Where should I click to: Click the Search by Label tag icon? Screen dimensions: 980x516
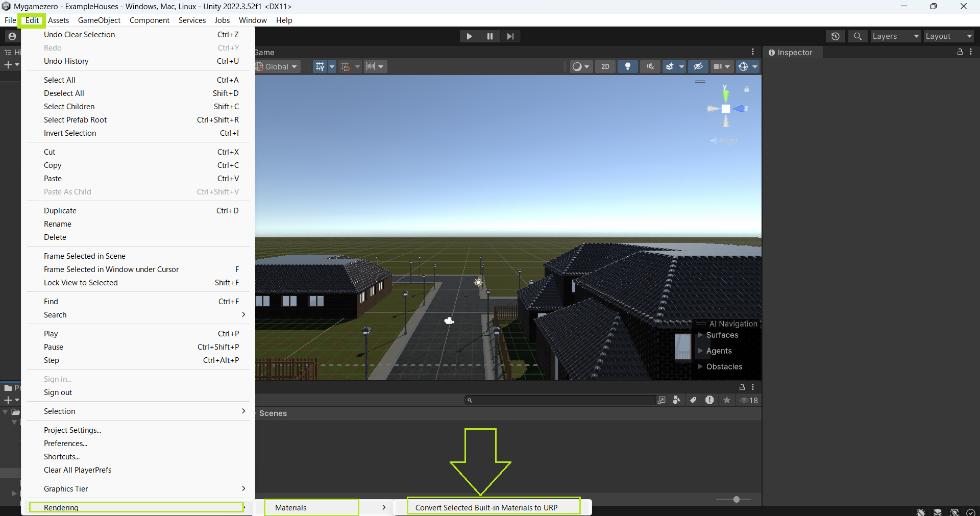[x=693, y=400]
